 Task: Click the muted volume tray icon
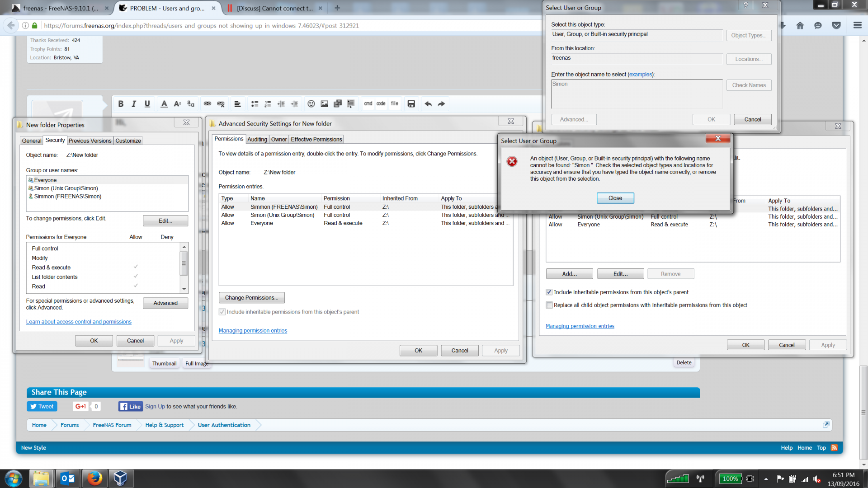pyautogui.click(x=817, y=479)
